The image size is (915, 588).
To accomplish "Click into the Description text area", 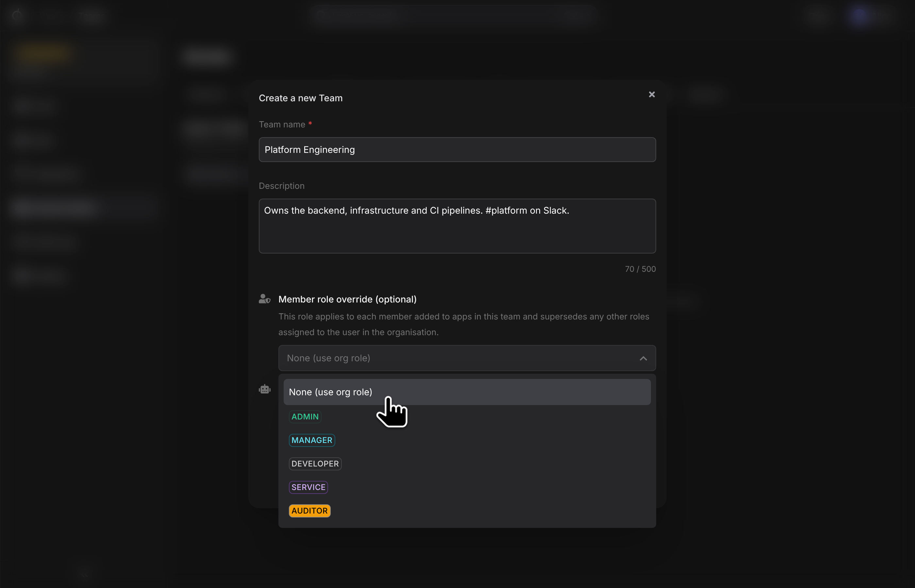I will (x=457, y=226).
